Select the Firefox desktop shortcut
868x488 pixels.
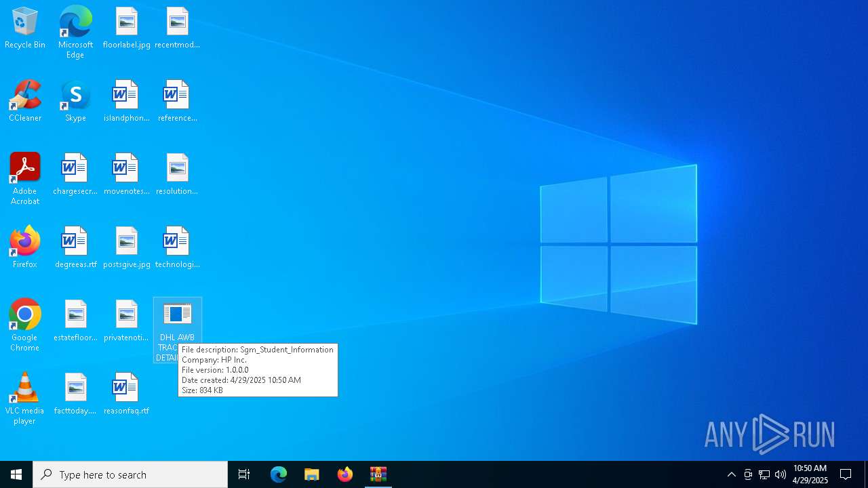25,248
